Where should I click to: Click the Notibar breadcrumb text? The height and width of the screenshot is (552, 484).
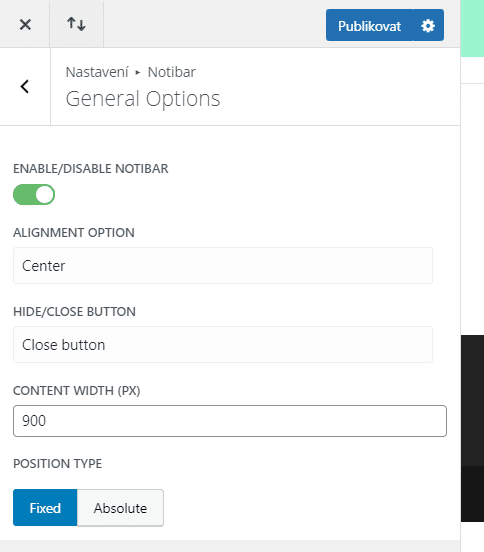[171, 72]
